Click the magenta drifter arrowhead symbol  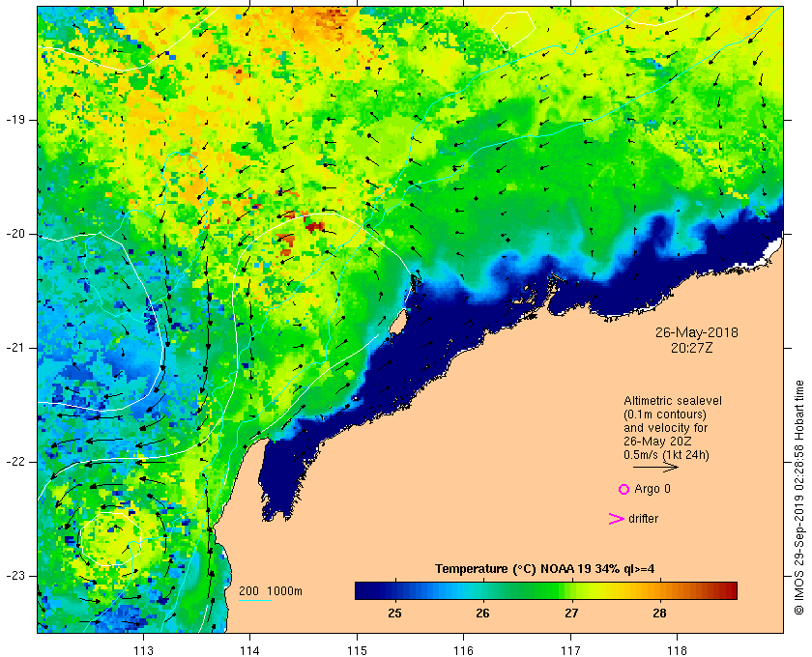(616, 519)
